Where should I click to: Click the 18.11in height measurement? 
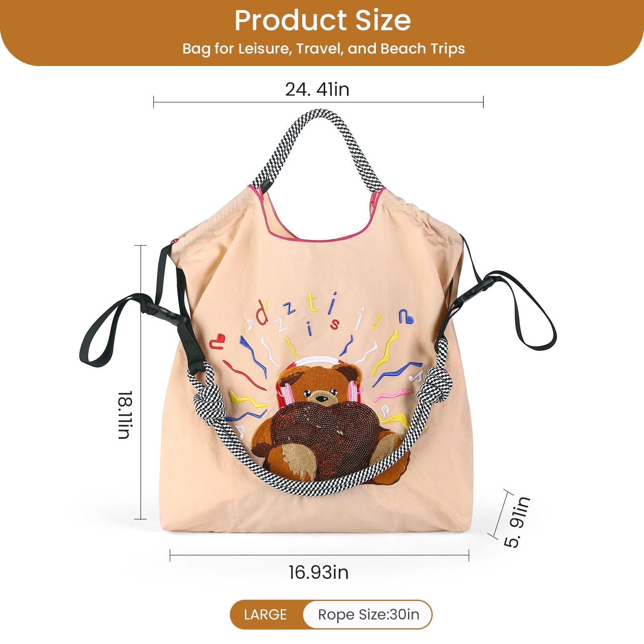(x=125, y=415)
